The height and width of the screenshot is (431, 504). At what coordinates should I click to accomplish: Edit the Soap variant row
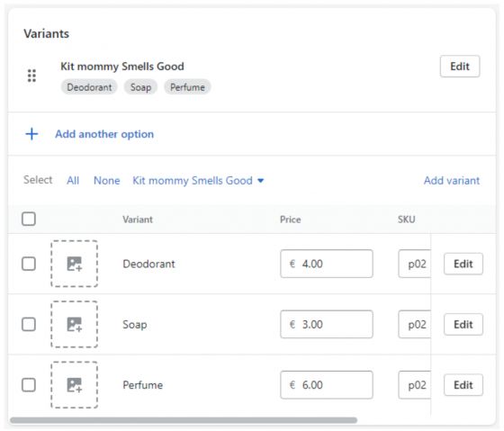[x=463, y=324]
